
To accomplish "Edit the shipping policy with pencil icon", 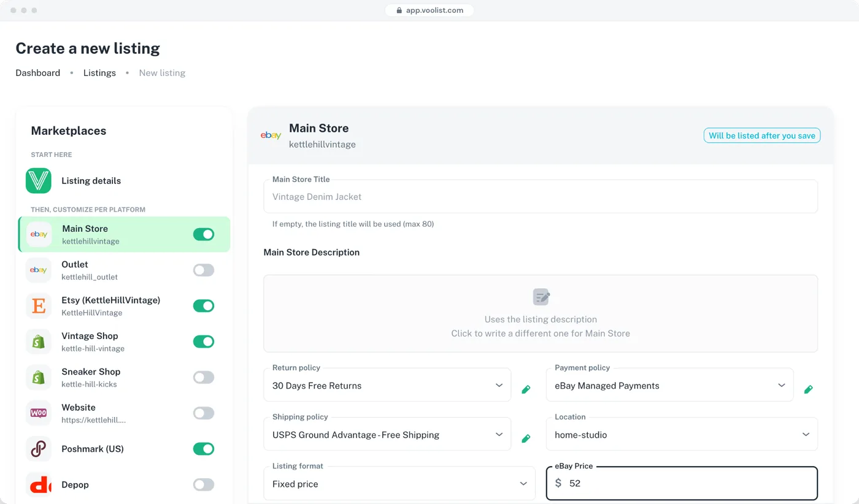I will click(x=526, y=438).
